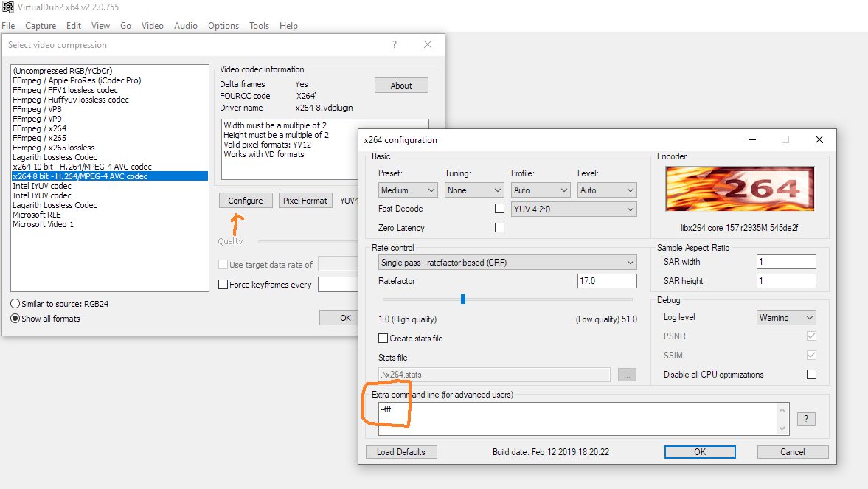Open the Log level dropdown
The height and width of the screenshot is (489, 868).
[786, 317]
